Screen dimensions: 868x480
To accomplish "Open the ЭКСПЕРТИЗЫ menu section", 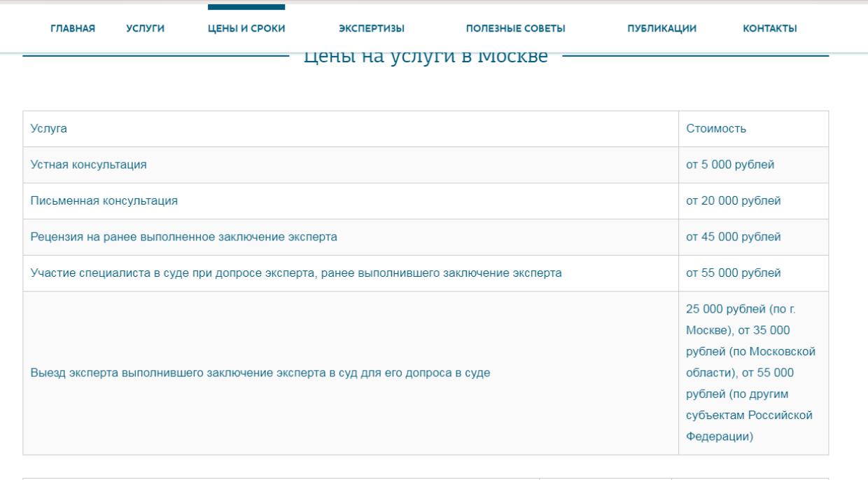I will 371,28.
